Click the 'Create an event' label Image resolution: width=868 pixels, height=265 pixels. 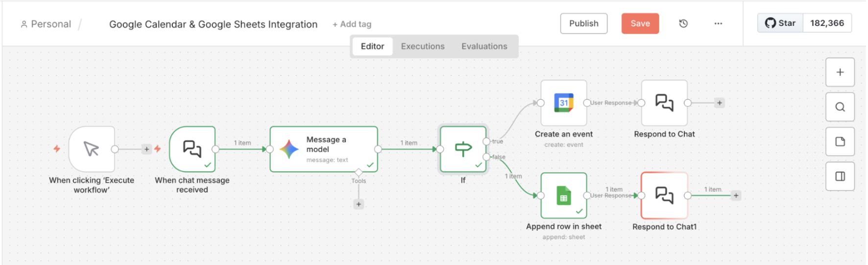[564, 134]
